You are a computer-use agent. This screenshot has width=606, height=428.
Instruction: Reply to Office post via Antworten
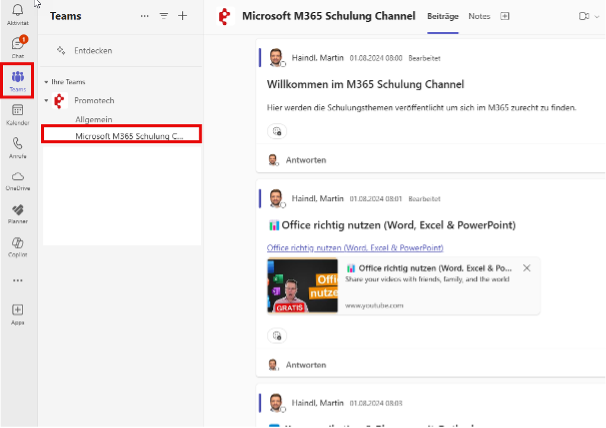(306, 365)
